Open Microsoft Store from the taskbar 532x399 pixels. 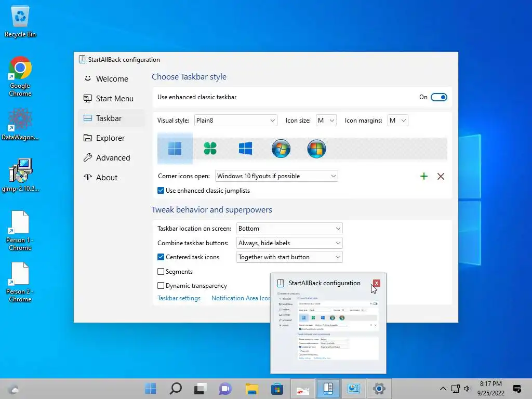coord(277,389)
